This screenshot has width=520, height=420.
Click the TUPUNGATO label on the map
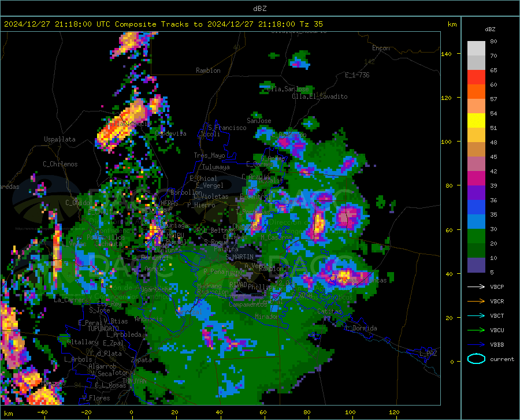(103, 329)
